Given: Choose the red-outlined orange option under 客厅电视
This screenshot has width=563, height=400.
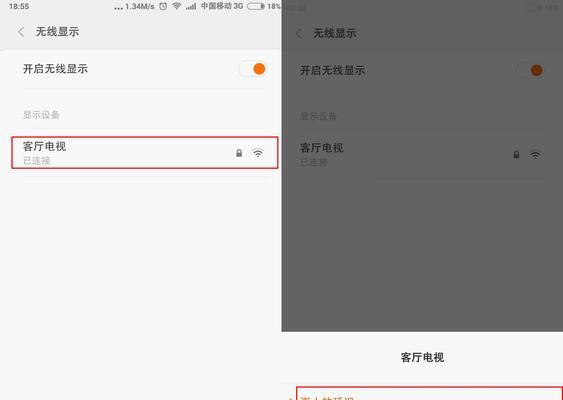Looking at the screenshot, I should [429, 394].
